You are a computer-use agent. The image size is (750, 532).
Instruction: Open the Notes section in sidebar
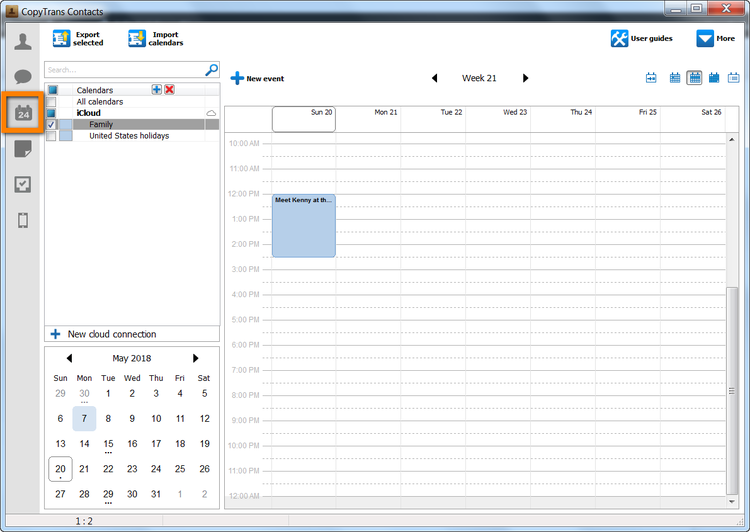click(x=23, y=149)
